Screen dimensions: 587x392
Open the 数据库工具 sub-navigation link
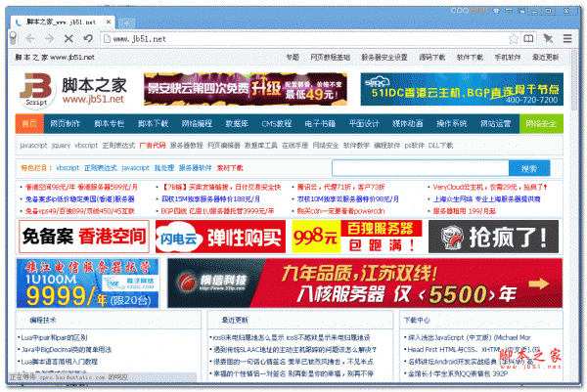[261, 146]
